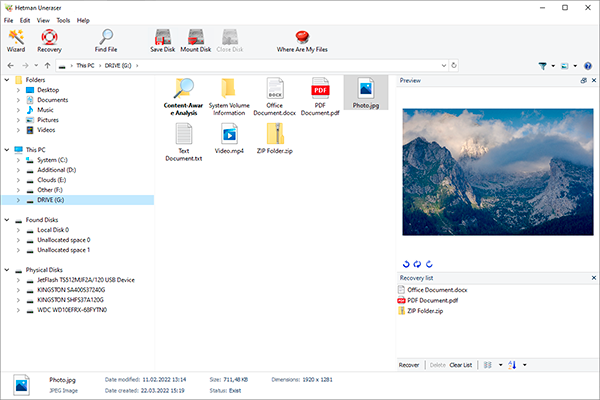Click the Clear List button
Image resolution: width=600 pixels, height=400 pixels.
461,365
